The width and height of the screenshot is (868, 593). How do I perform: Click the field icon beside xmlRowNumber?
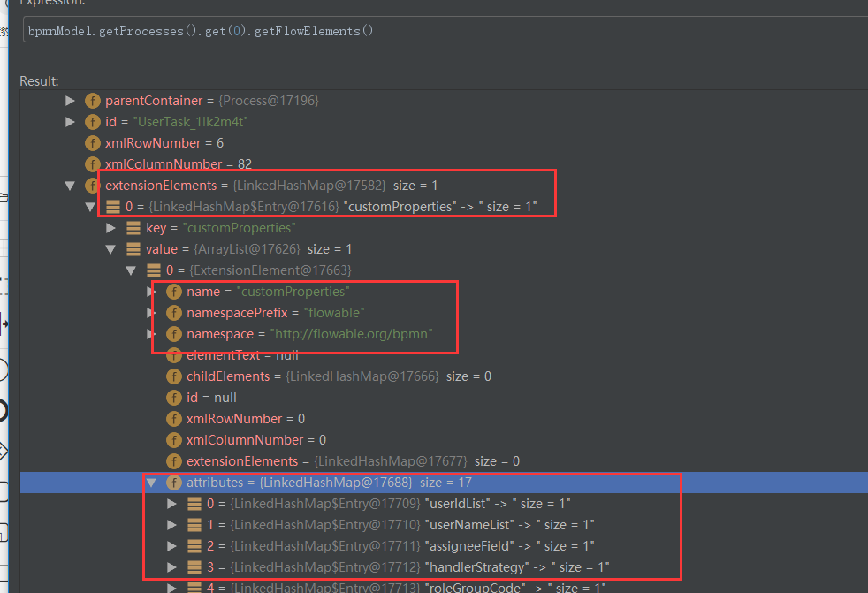pyautogui.click(x=93, y=142)
